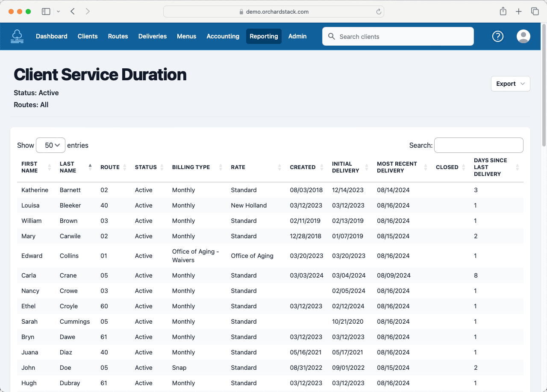
Task: Click the OrchardStack tree logo icon
Action: 17,36
